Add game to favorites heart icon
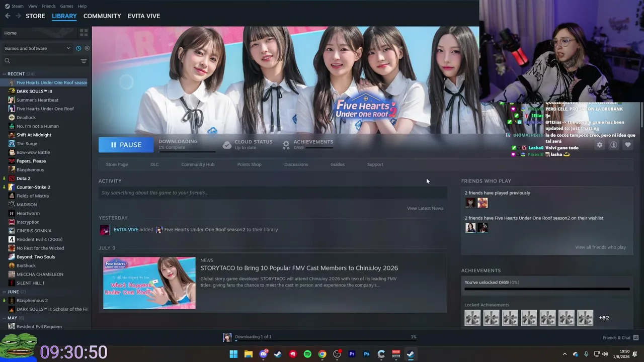 [x=628, y=145]
